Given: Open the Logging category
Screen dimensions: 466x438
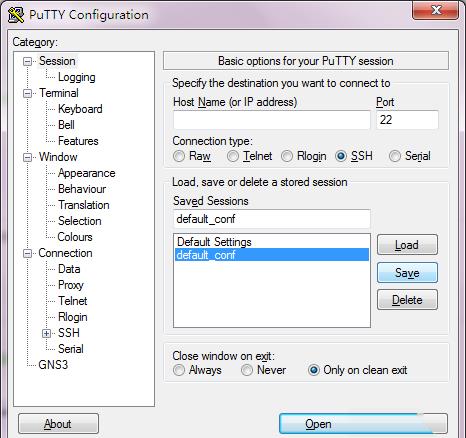Looking at the screenshot, I should coord(77,77).
